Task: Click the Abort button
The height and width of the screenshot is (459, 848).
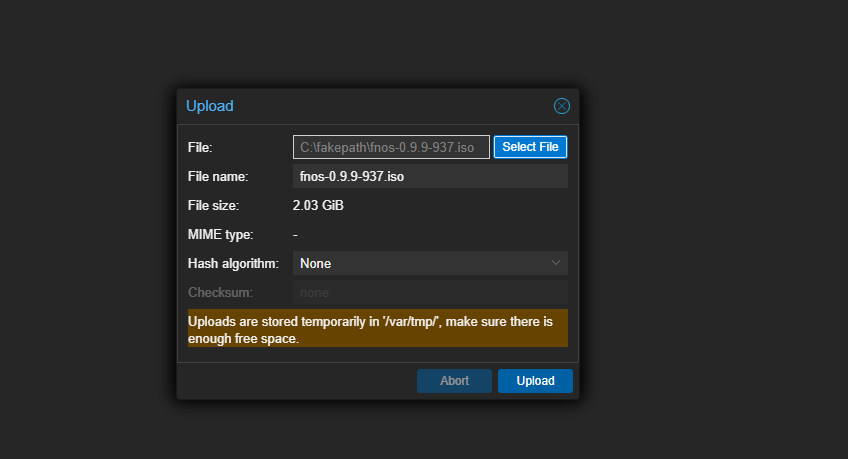Action: pos(454,381)
